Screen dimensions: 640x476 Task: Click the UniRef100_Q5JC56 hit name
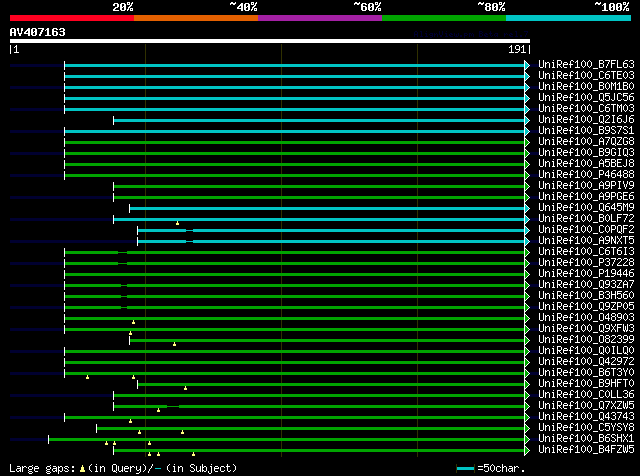point(586,98)
